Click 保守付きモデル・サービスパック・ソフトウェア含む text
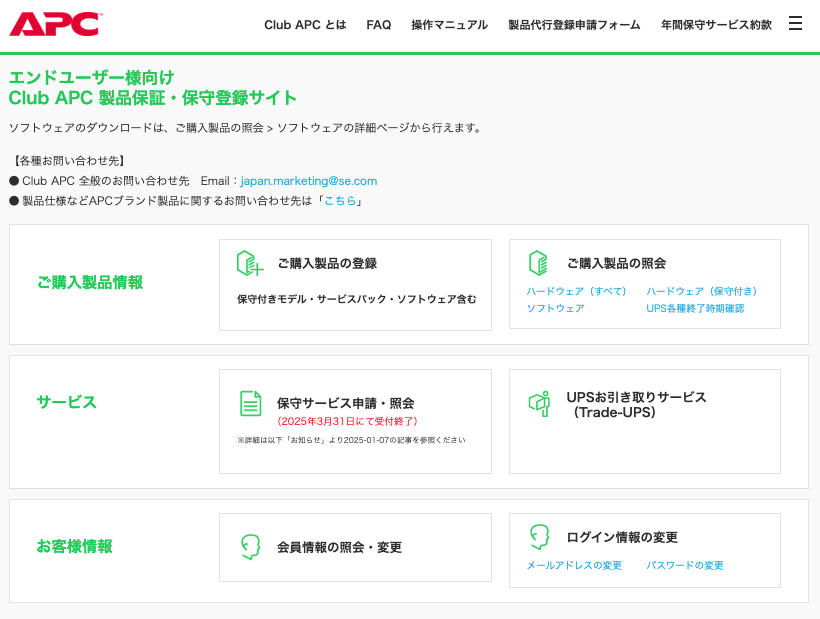This screenshot has height=619, width=820. [x=357, y=299]
